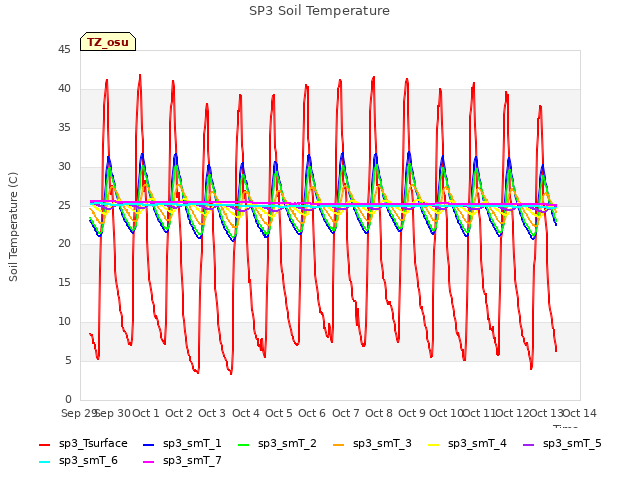This screenshot has height=480, width=640.
Task: Click the Oct 4 x-axis tick label
Action: click(x=246, y=413)
